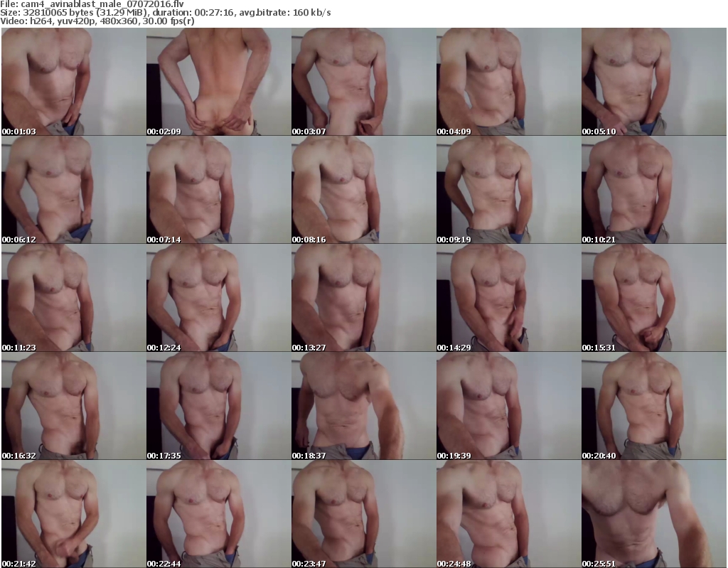
Task: Select the frame marked 00:22:44
Action: [219, 514]
